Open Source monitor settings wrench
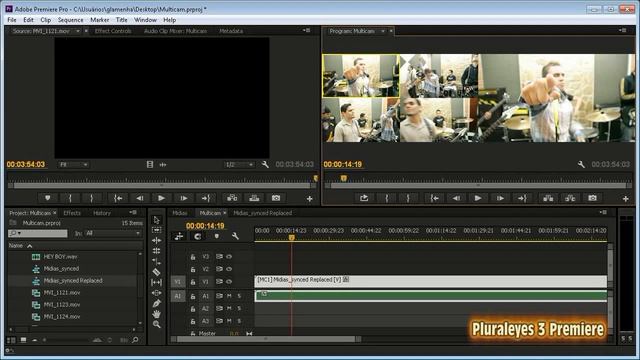This screenshot has width=640, height=360. point(265,164)
